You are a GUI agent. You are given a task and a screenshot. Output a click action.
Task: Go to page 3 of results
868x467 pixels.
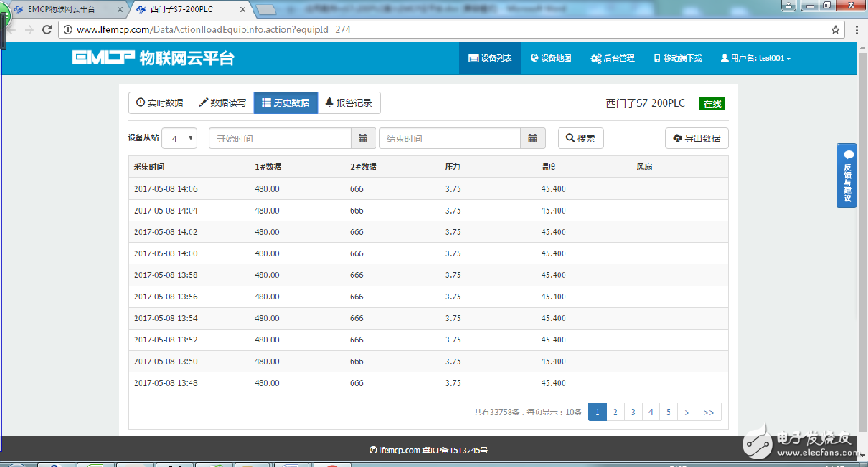pos(632,412)
